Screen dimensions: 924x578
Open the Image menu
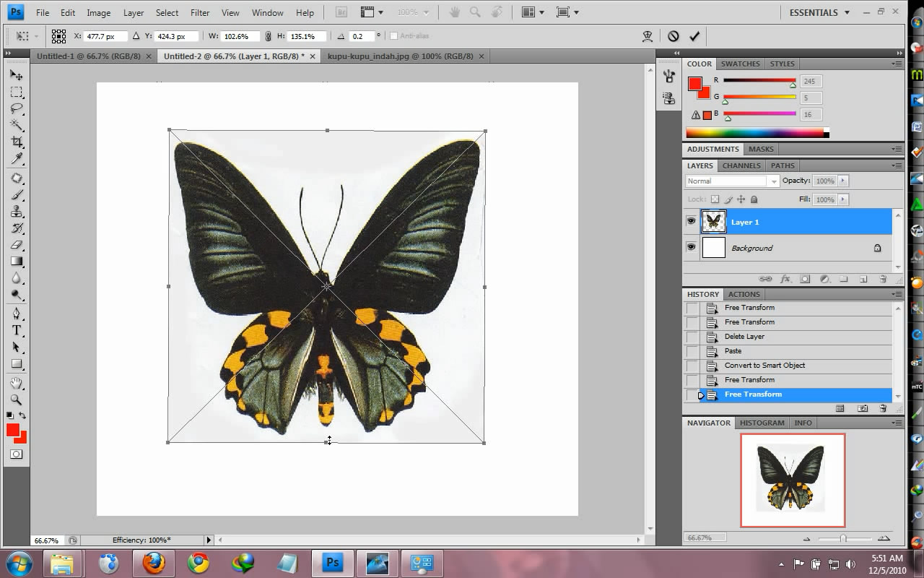(99, 12)
